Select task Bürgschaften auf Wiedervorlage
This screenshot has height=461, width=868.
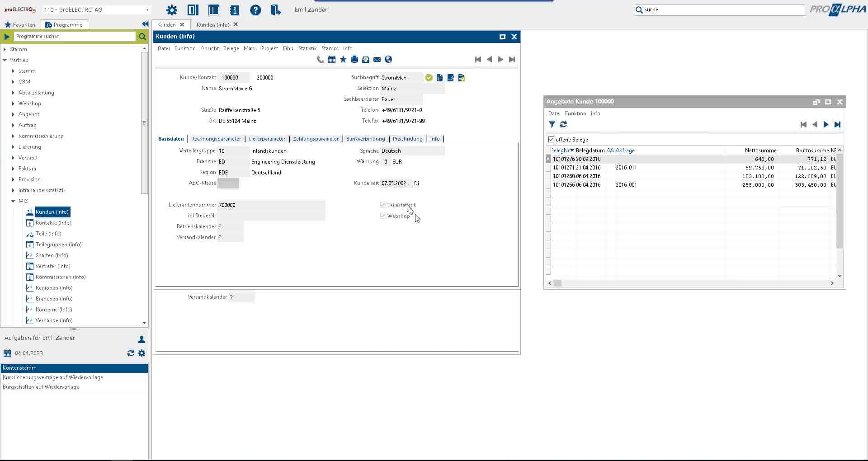[x=74, y=387]
